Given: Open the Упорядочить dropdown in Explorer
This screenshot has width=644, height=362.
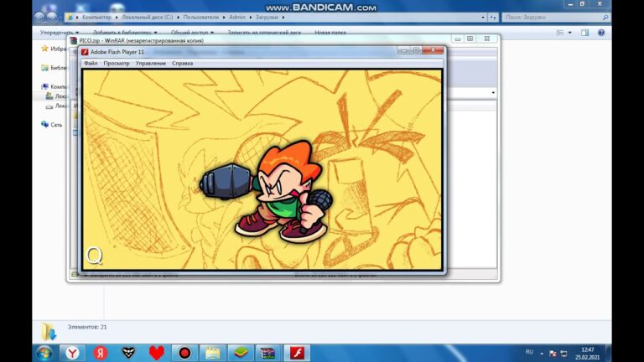Looking at the screenshot, I should coord(60,33).
